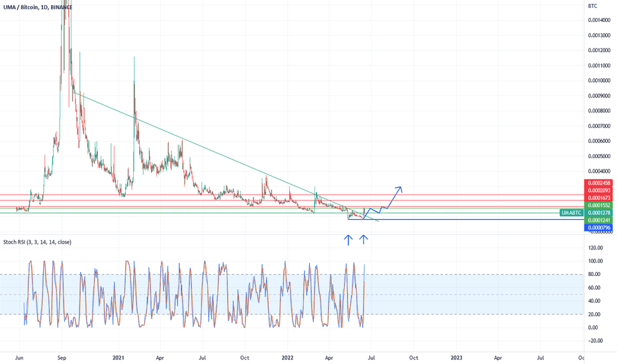Select the green 0.0001552 price label
This screenshot has width=617, height=364.
tap(598, 205)
